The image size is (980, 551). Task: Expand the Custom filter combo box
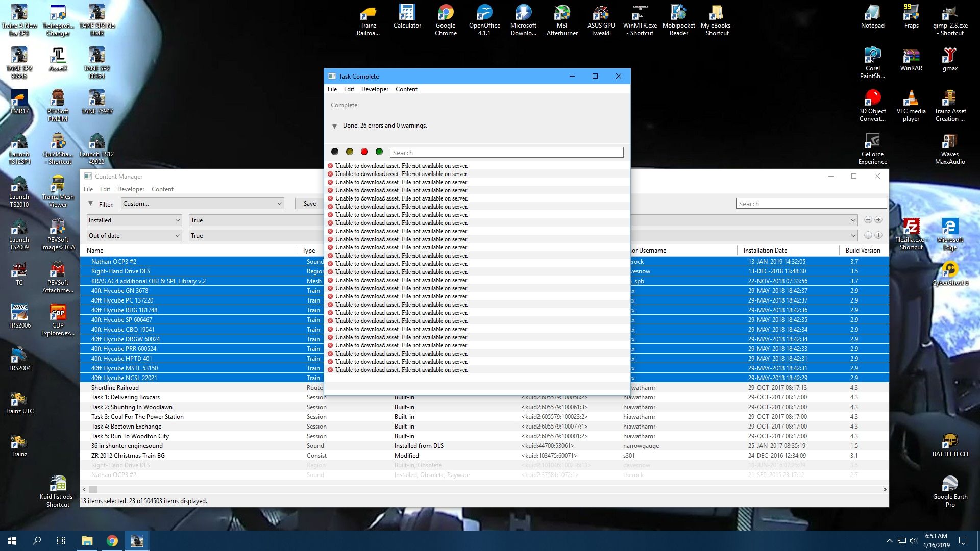(x=203, y=204)
